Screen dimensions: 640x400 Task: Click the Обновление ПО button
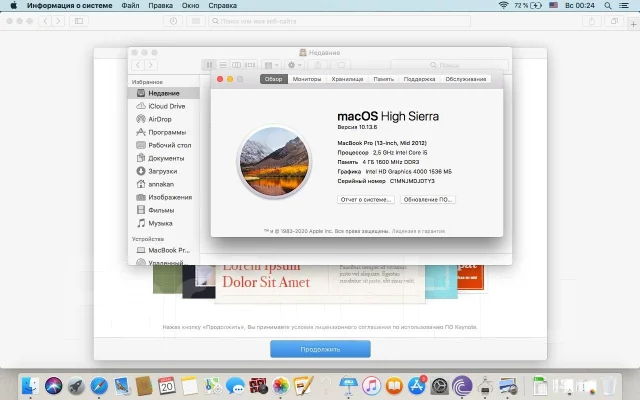tap(427, 200)
